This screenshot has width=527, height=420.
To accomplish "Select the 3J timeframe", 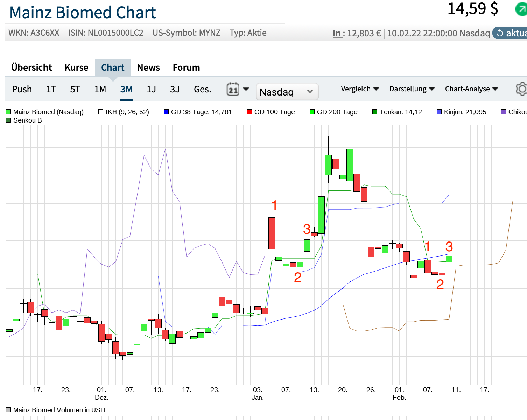I will coord(175,89).
